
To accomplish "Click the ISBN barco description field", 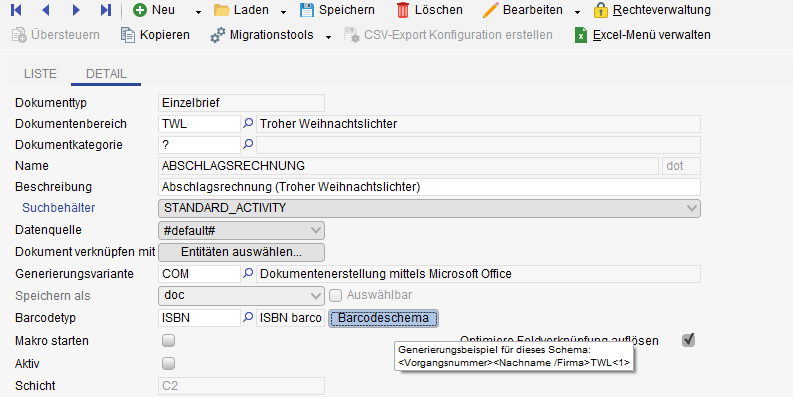I will pyautogui.click(x=291, y=318).
